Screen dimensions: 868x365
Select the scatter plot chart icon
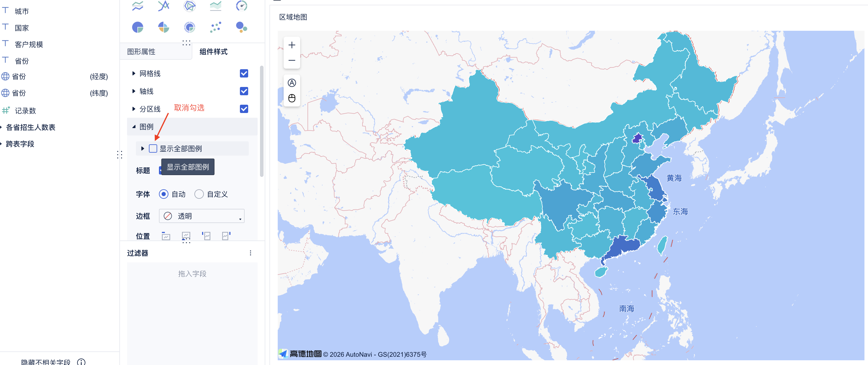[215, 27]
